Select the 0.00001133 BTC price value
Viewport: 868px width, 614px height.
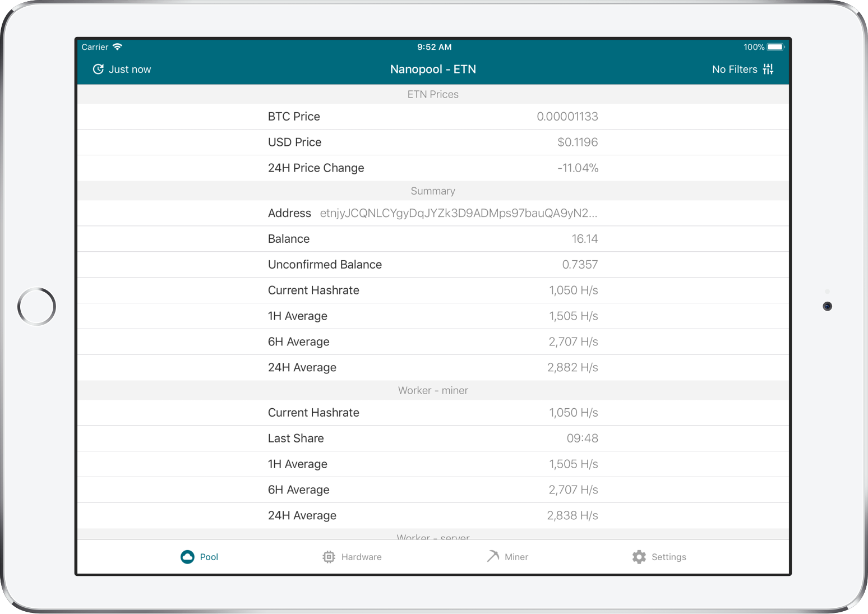[567, 117]
